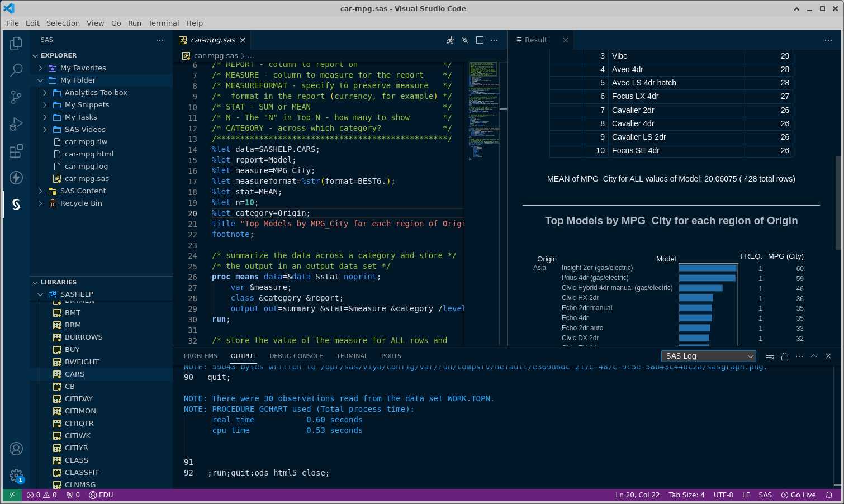844x504 pixels.
Task: Expand the SAS Content node
Action: 40,191
